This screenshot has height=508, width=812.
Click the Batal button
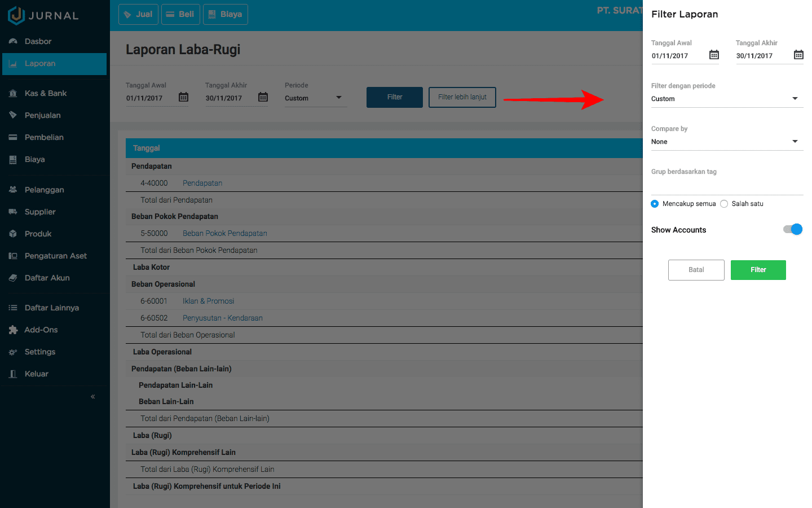click(x=696, y=270)
